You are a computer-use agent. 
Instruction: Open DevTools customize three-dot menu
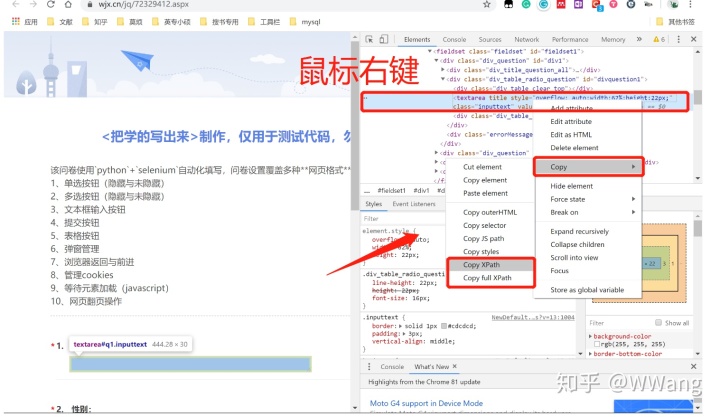[x=679, y=39]
